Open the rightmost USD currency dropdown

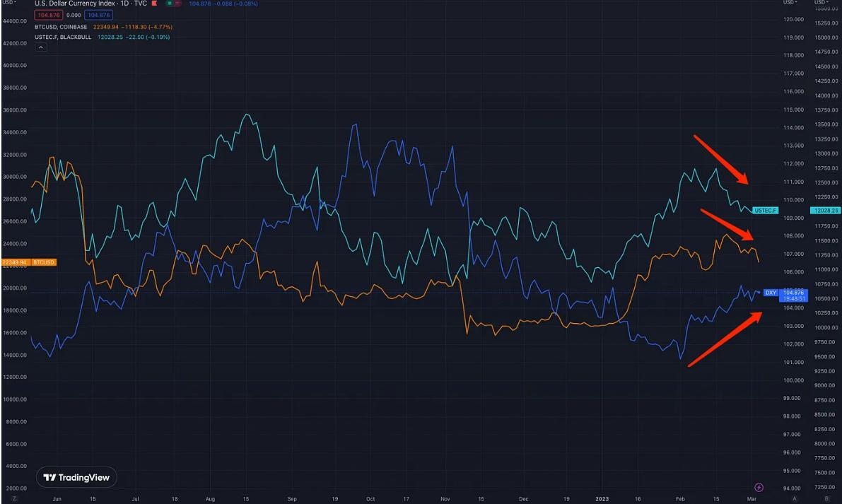click(823, 3)
